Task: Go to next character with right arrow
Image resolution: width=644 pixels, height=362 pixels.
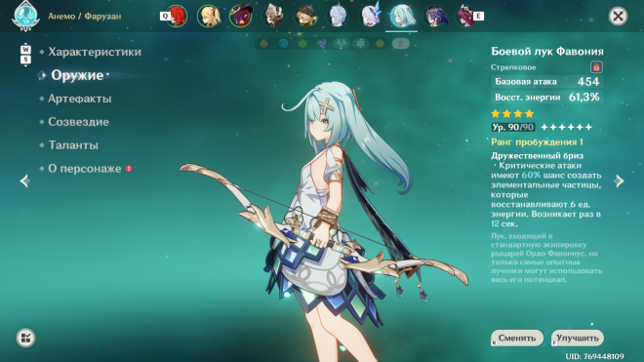Action: point(619,181)
